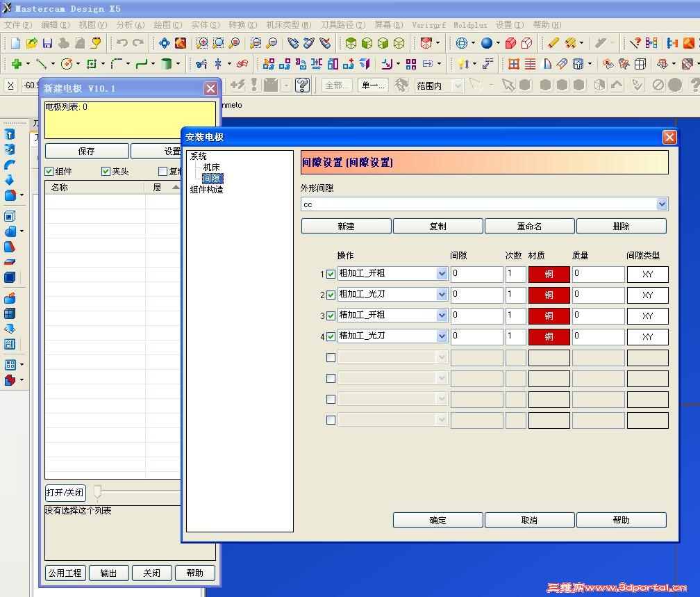Click the green cylinder primitive icon
700x597 pixels.
click(x=167, y=64)
